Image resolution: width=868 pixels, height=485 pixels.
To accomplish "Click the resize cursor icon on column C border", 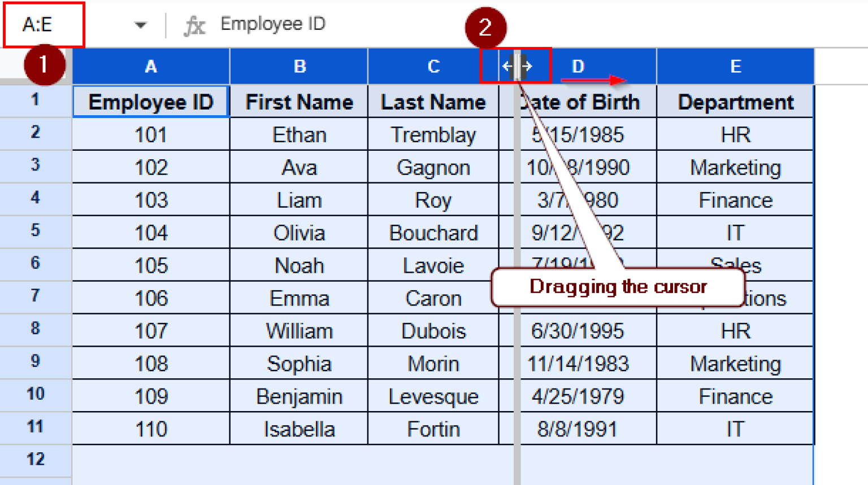I will tap(516, 66).
